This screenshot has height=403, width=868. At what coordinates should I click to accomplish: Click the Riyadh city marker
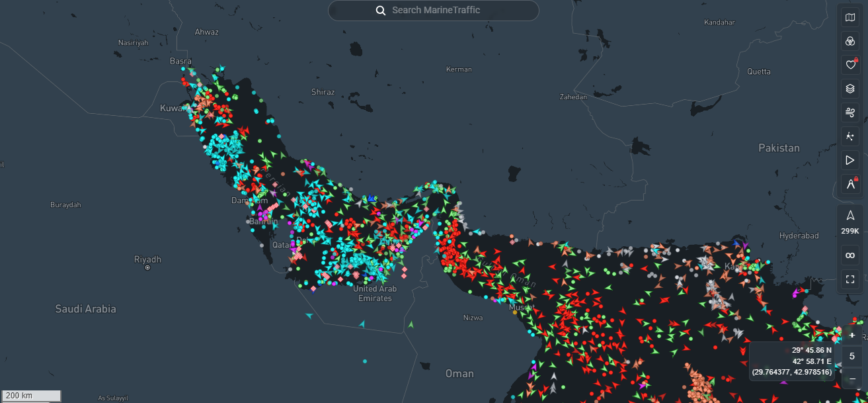[x=147, y=268]
